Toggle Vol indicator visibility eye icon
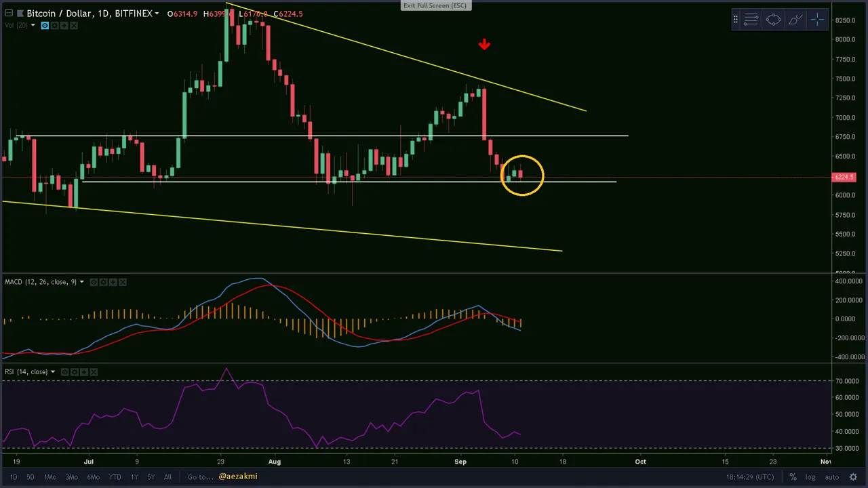The height and width of the screenshot is (488, 868). pyautogui.click(x=45, y=26)
